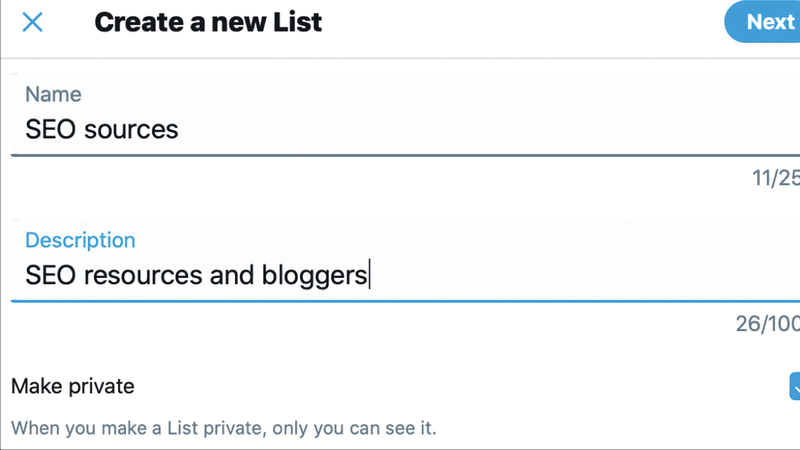
Task: Click the word "and" in the Description
Action: tap(233, 275)
